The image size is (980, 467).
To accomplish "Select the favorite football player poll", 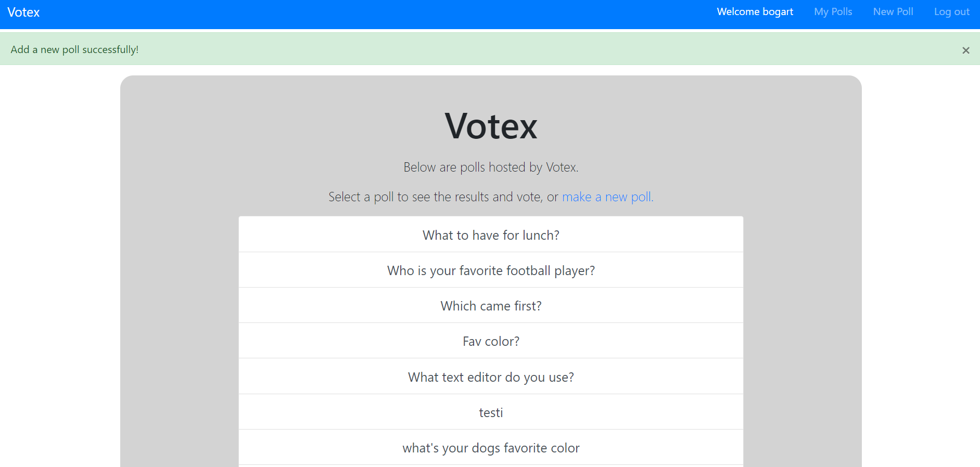I will pyautogui.click(x=491, y=270).
